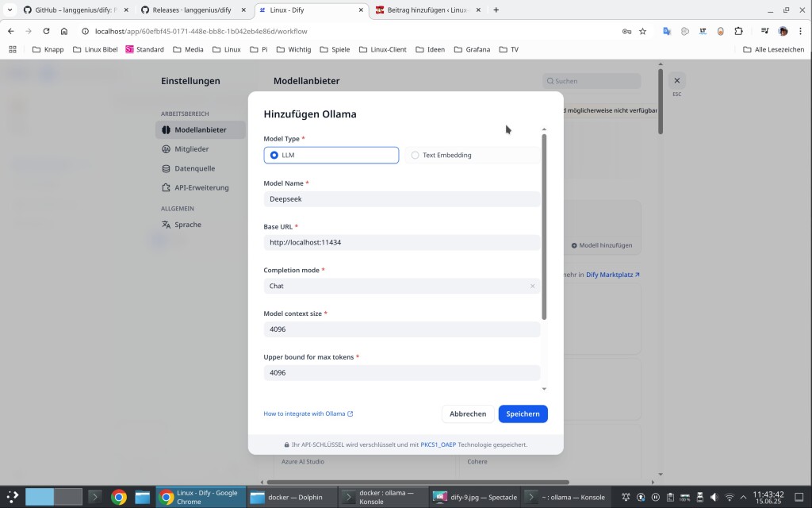The width and height of the screenshot is (812, 508).
Task: Open the Completion mode dropdown showing Chat
Action: click(401, 286)
